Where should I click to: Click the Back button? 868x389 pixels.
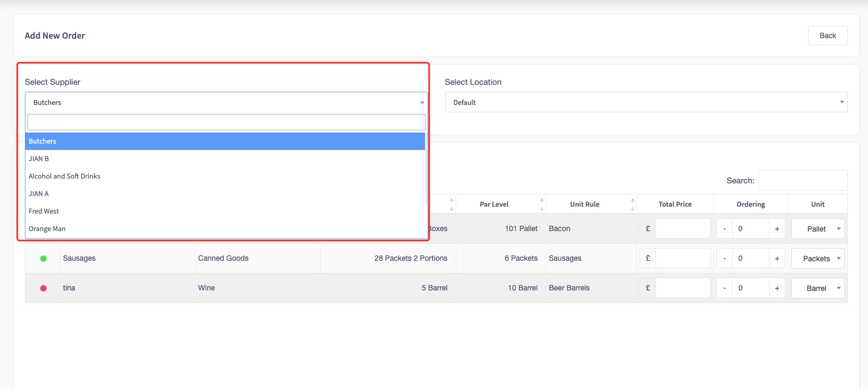coord(828,36)
